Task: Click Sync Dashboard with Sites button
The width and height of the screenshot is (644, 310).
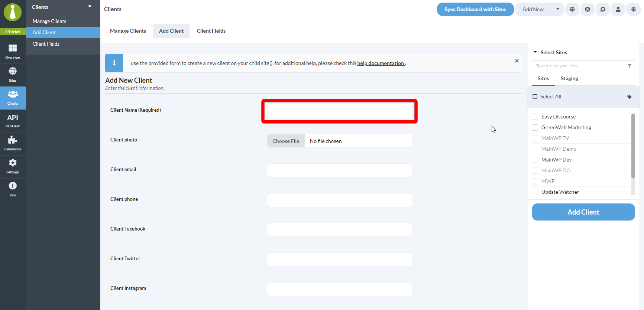Action: (x=475, y=9)
